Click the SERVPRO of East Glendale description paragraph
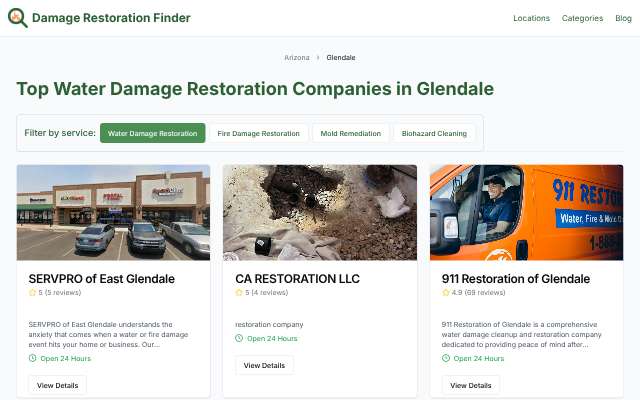Image resolution: width=640 pixels, height=400 pixels. (109, 334)
